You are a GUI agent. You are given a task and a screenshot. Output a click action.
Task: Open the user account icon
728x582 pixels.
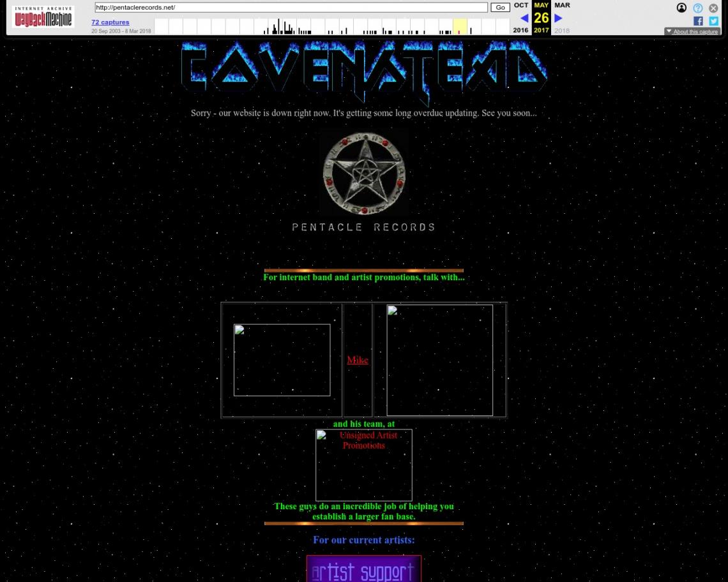coord(681,8)
